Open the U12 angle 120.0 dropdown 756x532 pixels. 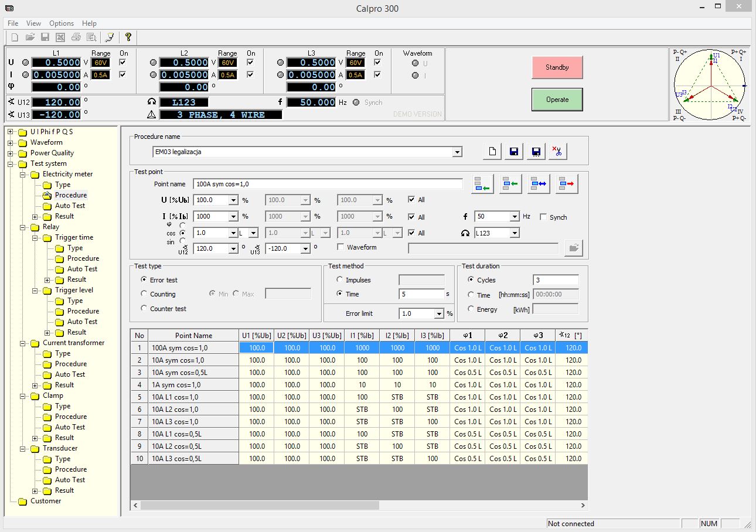click(233, 248)
